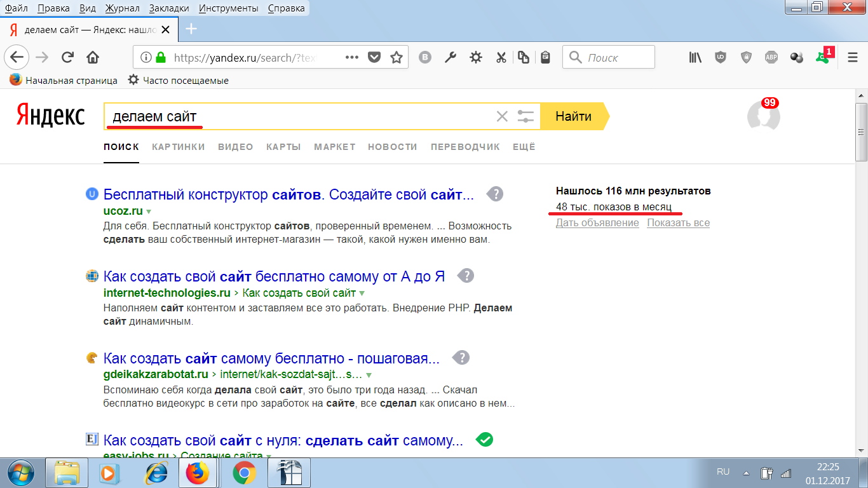This screenshot has width=868, height=488.
Task: Click the "Дать объявление" link
Action: click(597, 223)
